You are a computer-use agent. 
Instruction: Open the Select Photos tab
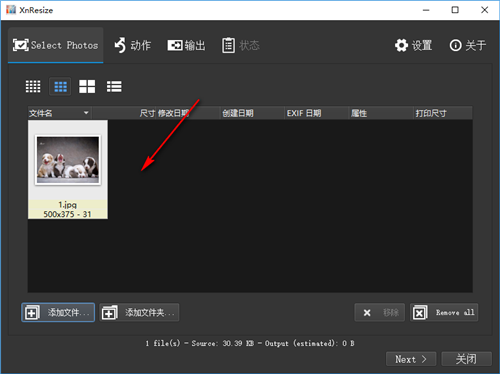(56, 45)
